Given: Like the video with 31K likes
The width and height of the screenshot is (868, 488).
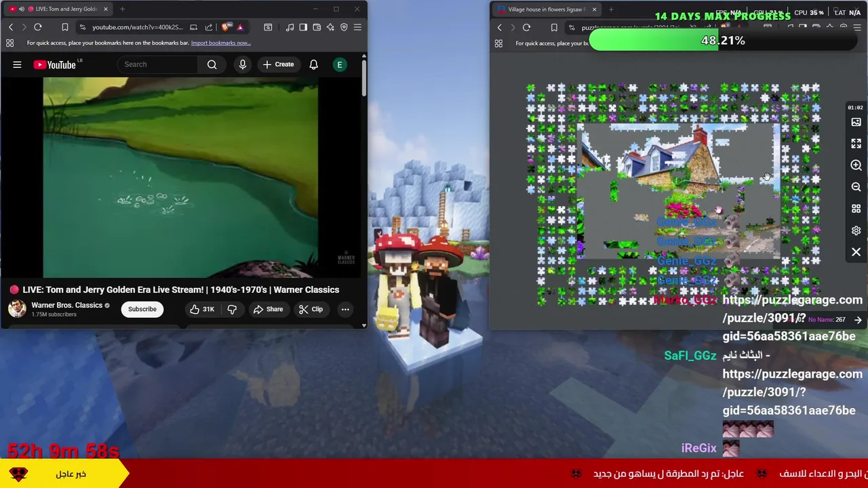Looking at the screenshot, I should (x=202, y=309).
